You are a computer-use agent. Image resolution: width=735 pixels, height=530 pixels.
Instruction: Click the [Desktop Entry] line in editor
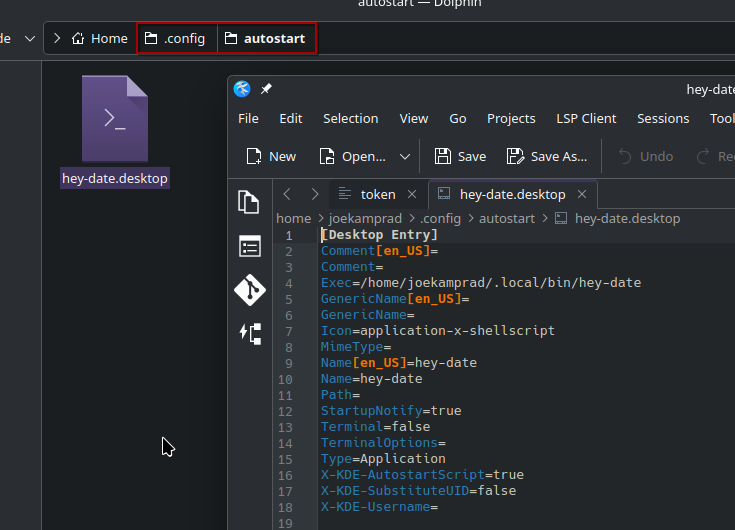pyautogui.click(x=379, y=235)
